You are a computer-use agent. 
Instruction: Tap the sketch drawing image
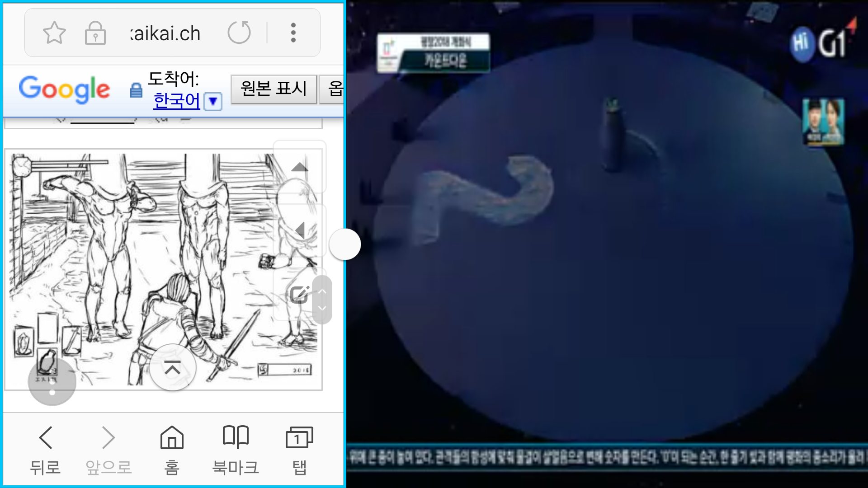(149, 253)
